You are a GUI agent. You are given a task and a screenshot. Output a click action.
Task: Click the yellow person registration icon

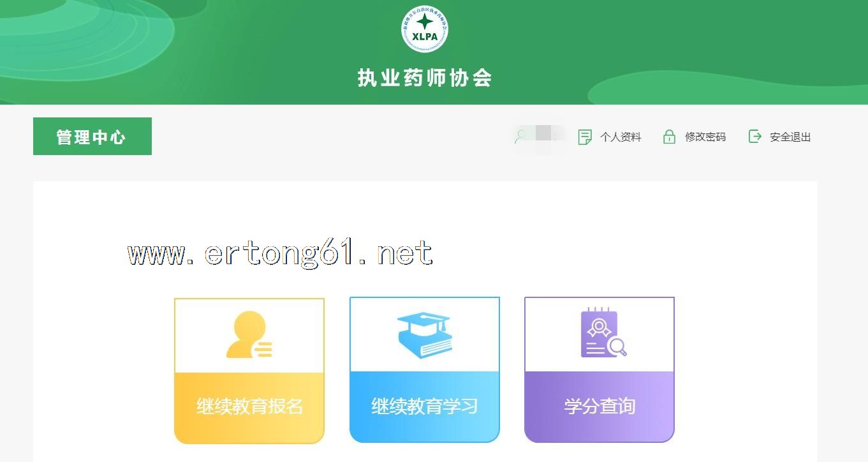[x=249, y=334]
